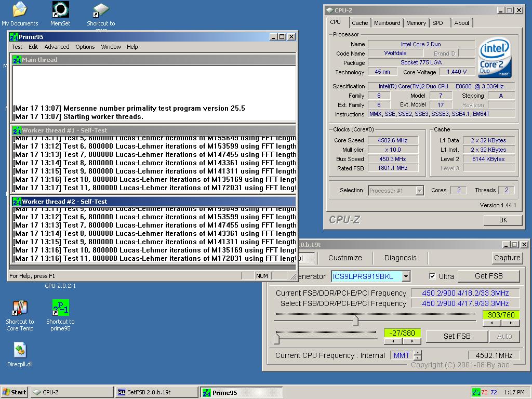Click the Select FSB frequency value field
Screen dimensions: 532x399
point(465,303)
